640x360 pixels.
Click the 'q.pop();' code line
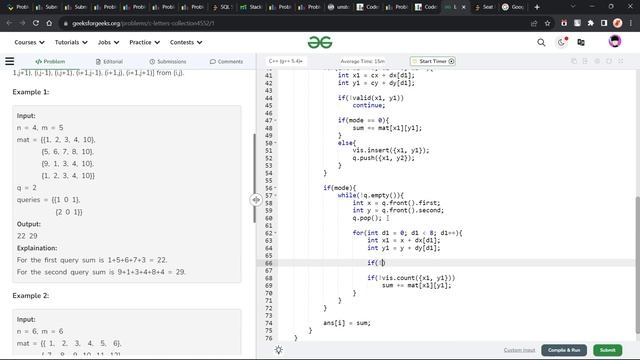[x=367, y=218]
